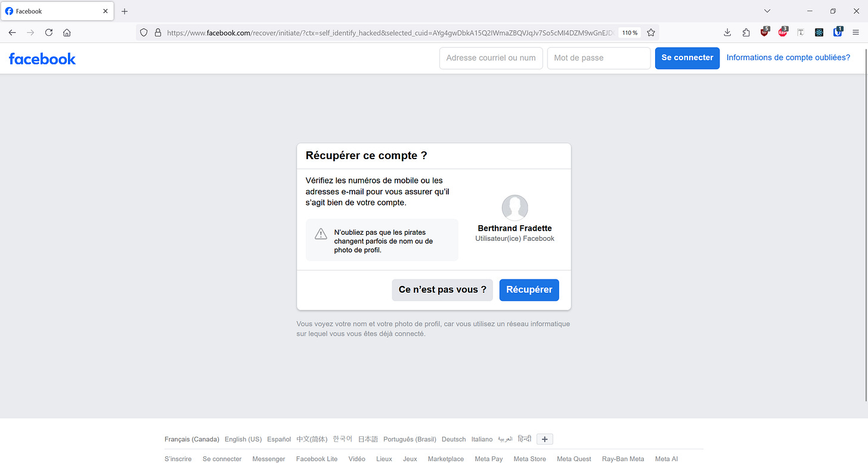
Task: Bookmark this page with the star icon
Action: [651, 33]
